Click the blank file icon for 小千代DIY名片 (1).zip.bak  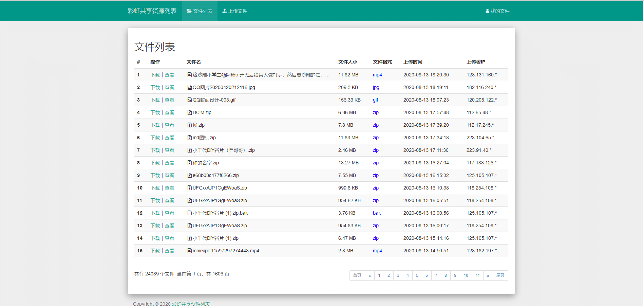click(x=189, y=213)
